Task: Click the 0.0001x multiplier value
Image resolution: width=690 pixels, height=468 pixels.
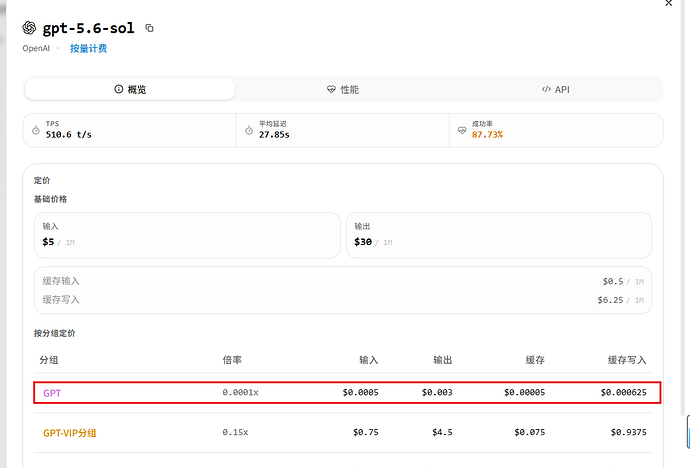Action: tap(240, 392)
